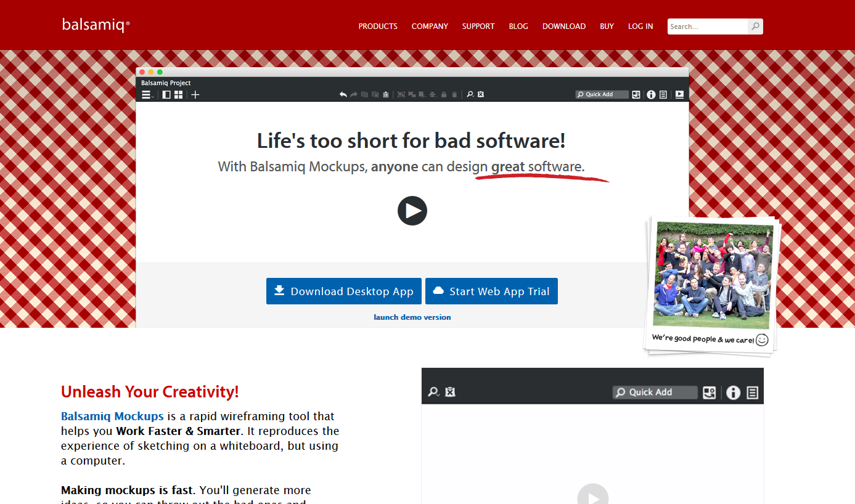Open the launch demo version link

(x=412, y=317)
